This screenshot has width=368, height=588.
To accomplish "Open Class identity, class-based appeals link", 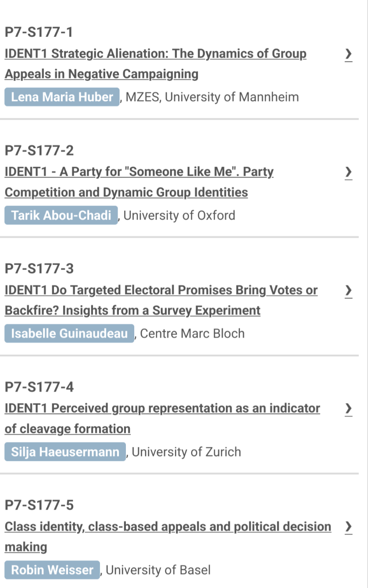I will [x=168, y=527].
